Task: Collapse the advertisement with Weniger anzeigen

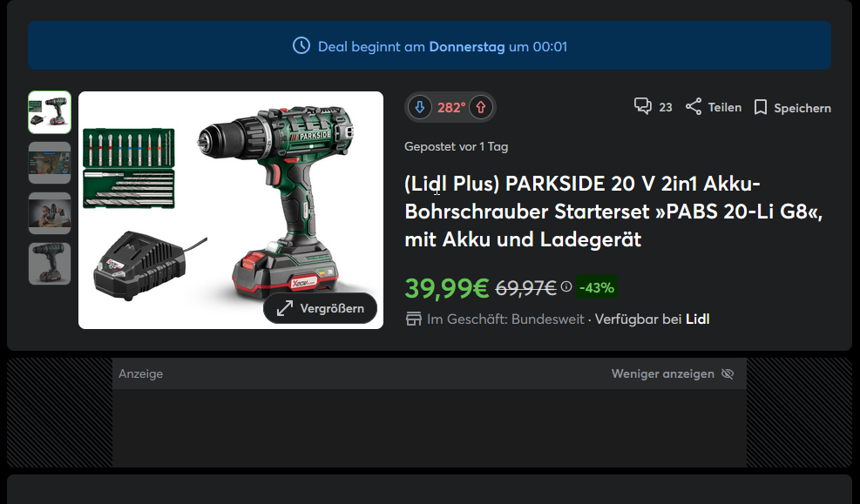Action: (x=662, y=373)
